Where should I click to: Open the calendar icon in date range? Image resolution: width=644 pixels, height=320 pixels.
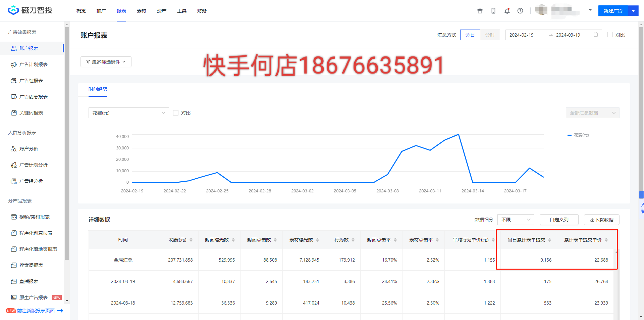pyautogui.click(x=596, y=35)
